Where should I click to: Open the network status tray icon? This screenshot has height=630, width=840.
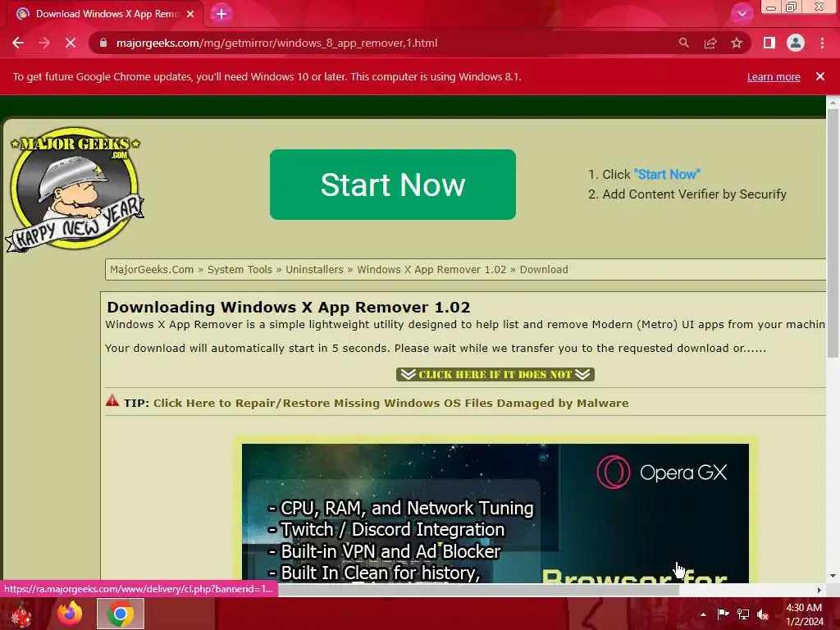(743, 614)
